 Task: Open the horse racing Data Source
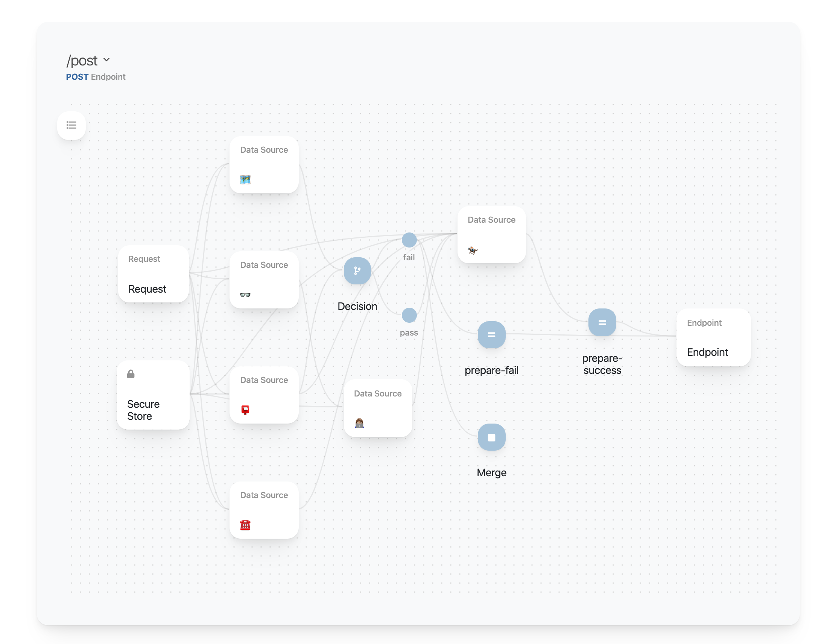pos(491,234)
